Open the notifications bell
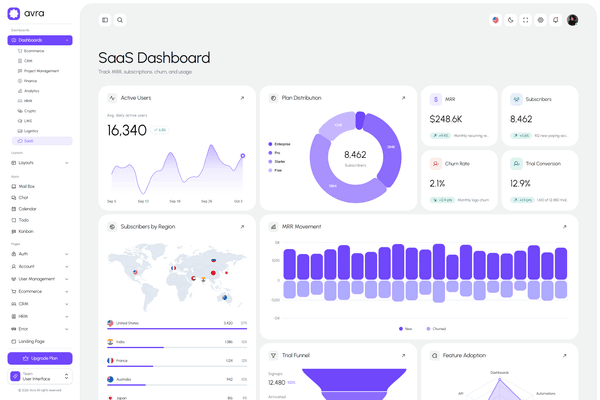This screenshot has width=600, height=400. click(556, 20)
